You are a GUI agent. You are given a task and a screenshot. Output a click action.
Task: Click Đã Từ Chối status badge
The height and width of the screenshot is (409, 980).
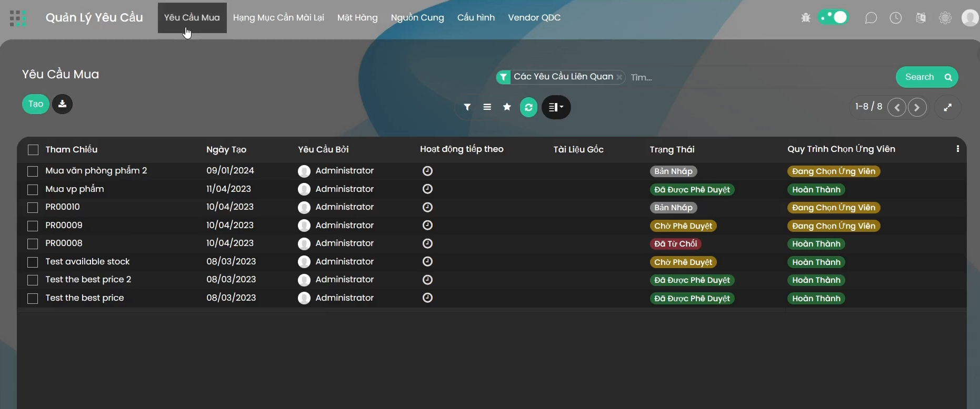(x=675, y=244)
